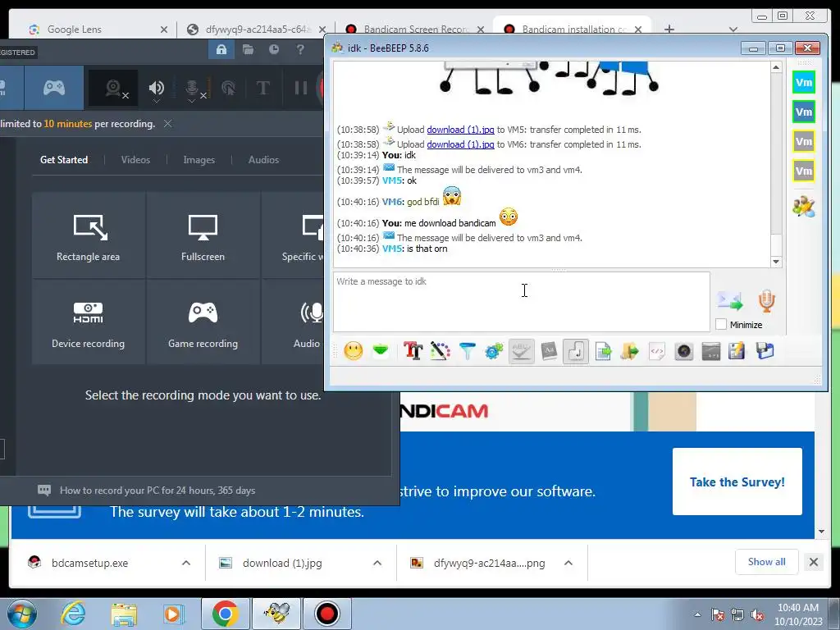Screen dimensions: 840x630
Task: Click the orange microphone voice message icon
Action: 767,301
